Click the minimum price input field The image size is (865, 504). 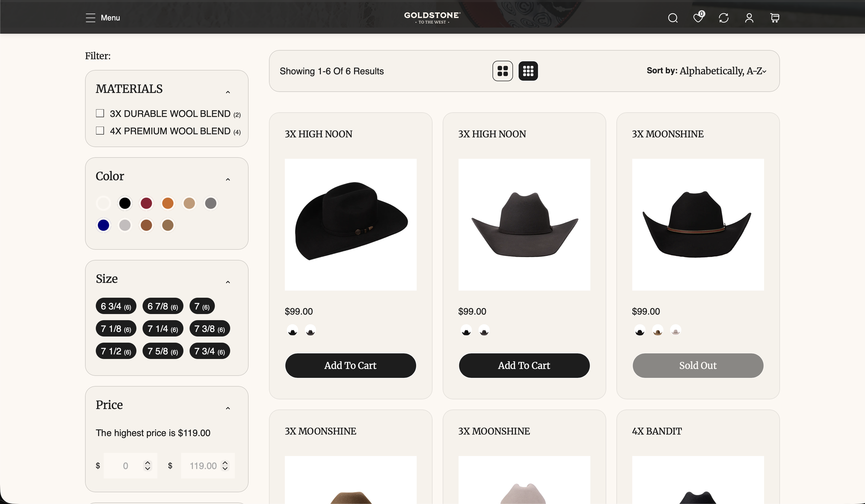131,465
